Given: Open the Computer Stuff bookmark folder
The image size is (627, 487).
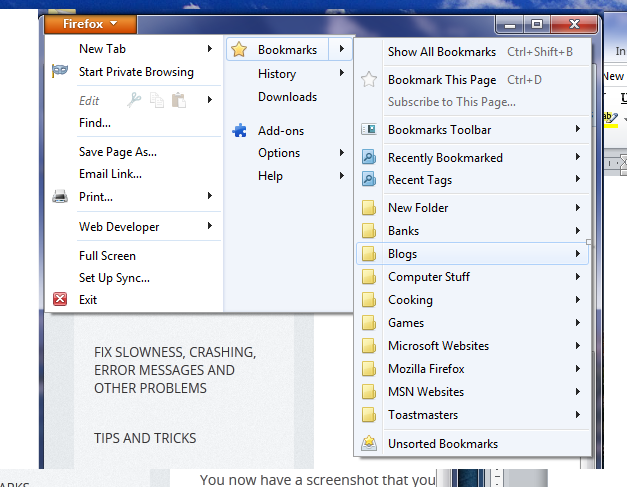Looking at the screenshot, I should (x=472, y=277).
